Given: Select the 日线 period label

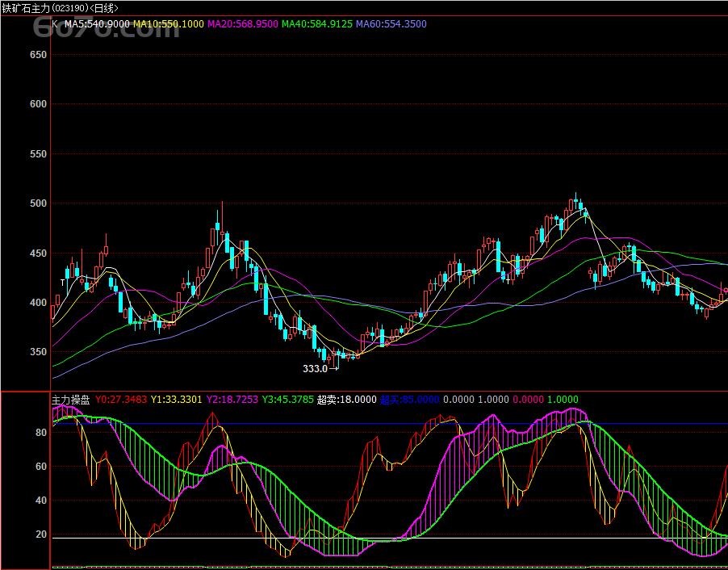Looking at the screenshot, I should coord(102,8).
